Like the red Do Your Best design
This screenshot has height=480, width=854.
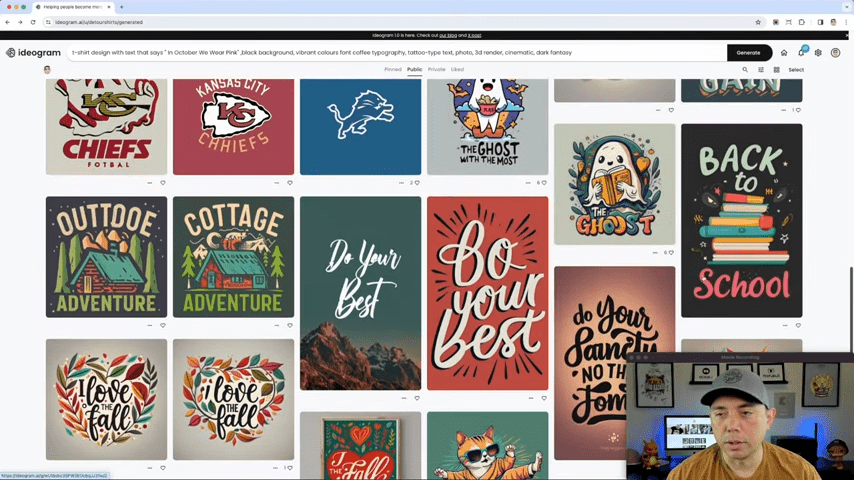pyautogui.click(x=544, y=398)
